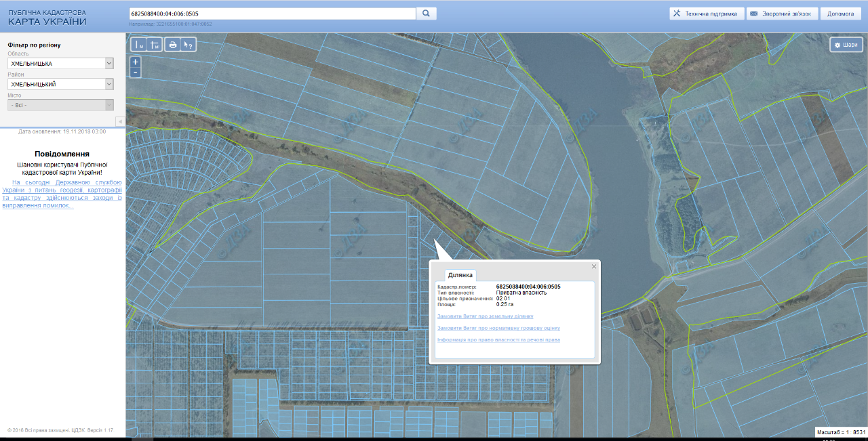This screenshot has height=441, width=868.
Task: Activate the identify info cursor tool
Action: tap(189, 45)
